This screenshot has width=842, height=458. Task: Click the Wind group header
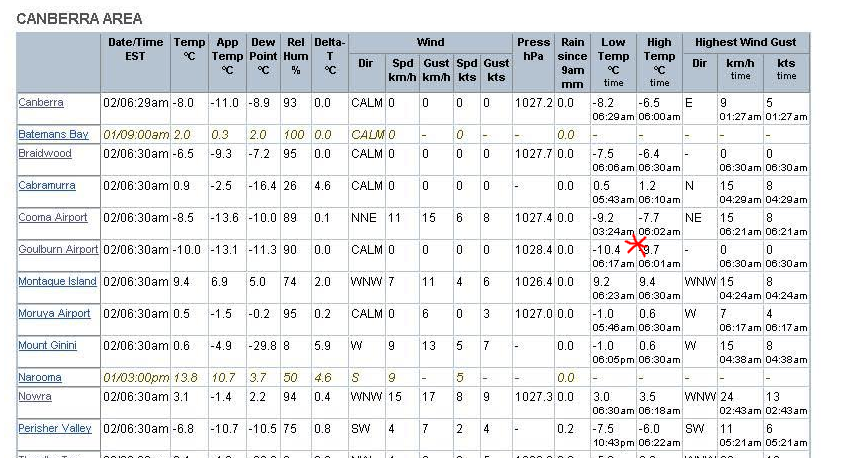tap(430, 42)
